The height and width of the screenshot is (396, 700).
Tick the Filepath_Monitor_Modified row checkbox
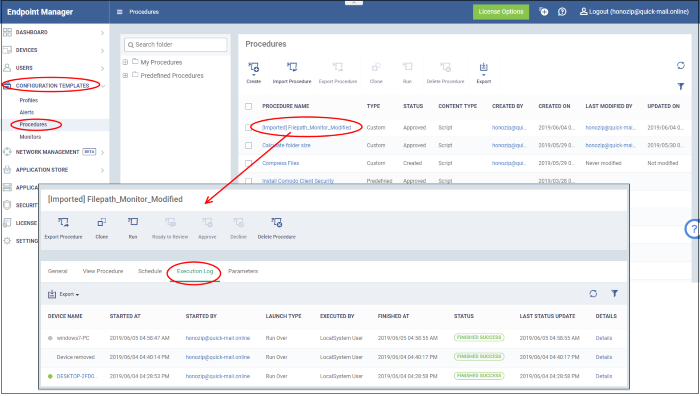[248, 128]
